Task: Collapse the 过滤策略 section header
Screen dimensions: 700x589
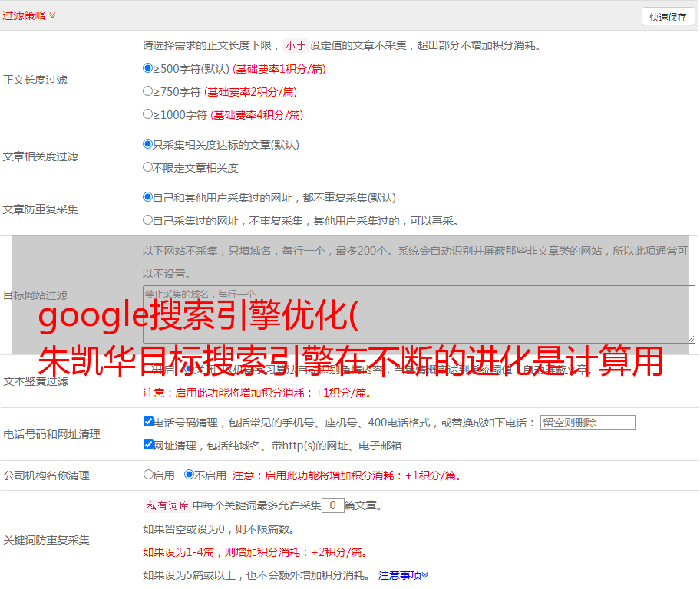Action: [29, 15]
